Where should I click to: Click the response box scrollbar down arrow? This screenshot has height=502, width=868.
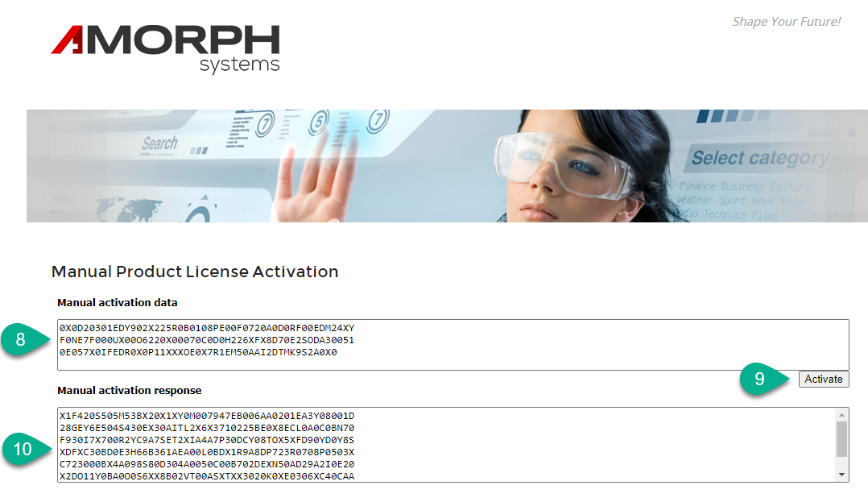click(x=842, y=475)
